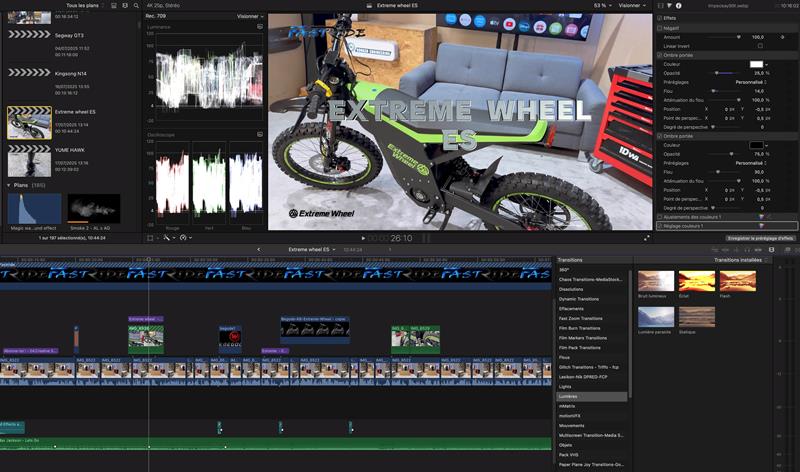
Task: Open color board for Réglage couleurs 1
Action: coord(761,226)
